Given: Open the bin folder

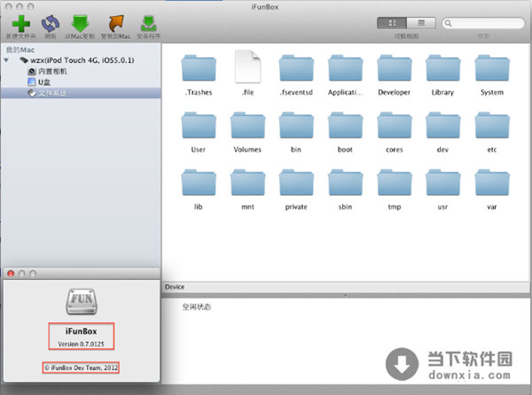Looking at the screenshot, I should (x=296, y=126).
